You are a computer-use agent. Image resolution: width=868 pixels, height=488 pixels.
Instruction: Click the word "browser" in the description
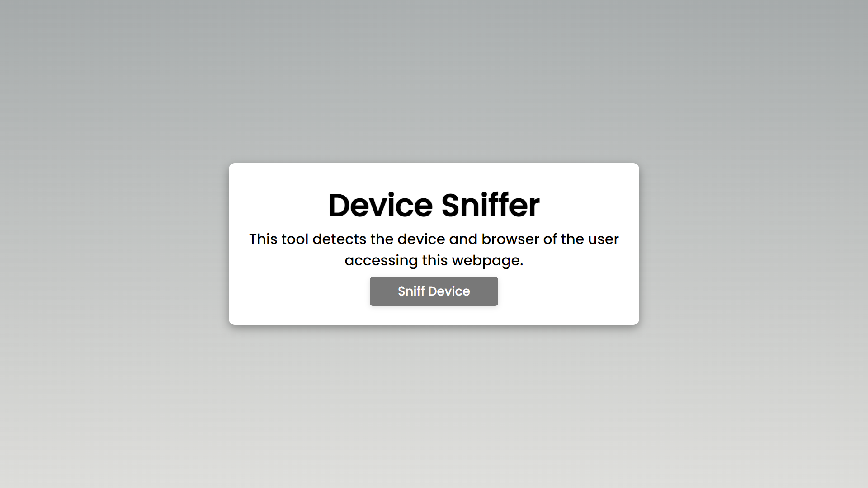click(x=510, y=239)
